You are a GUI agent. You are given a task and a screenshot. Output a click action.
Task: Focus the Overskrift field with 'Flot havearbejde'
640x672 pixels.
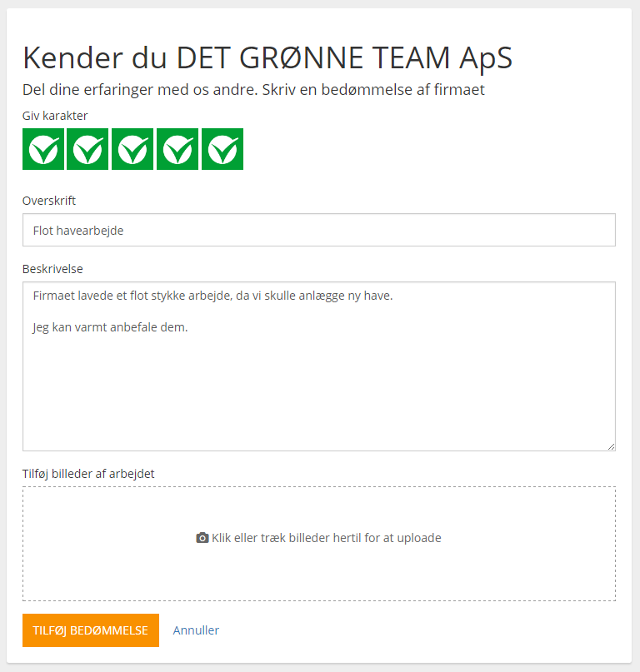319,230
